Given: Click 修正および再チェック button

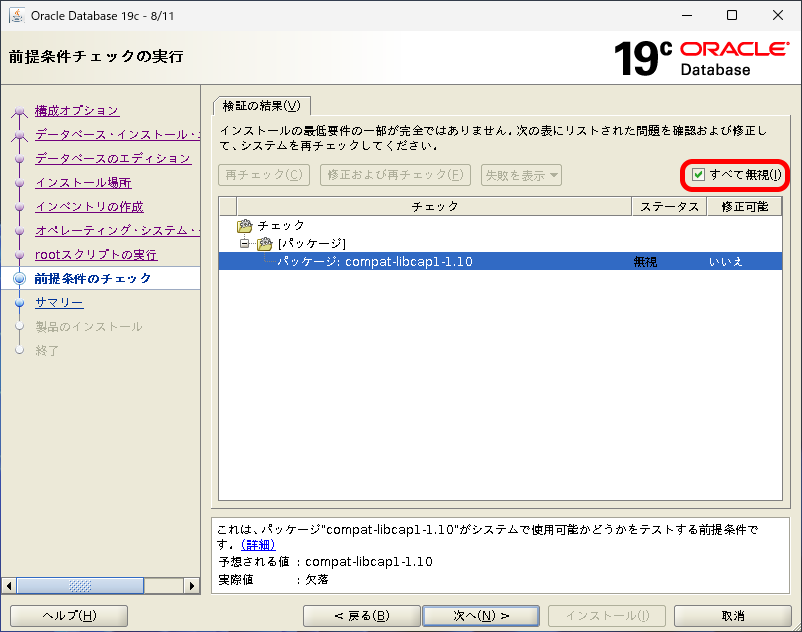Looking at the screenshot, I should [x=395, y=175].
